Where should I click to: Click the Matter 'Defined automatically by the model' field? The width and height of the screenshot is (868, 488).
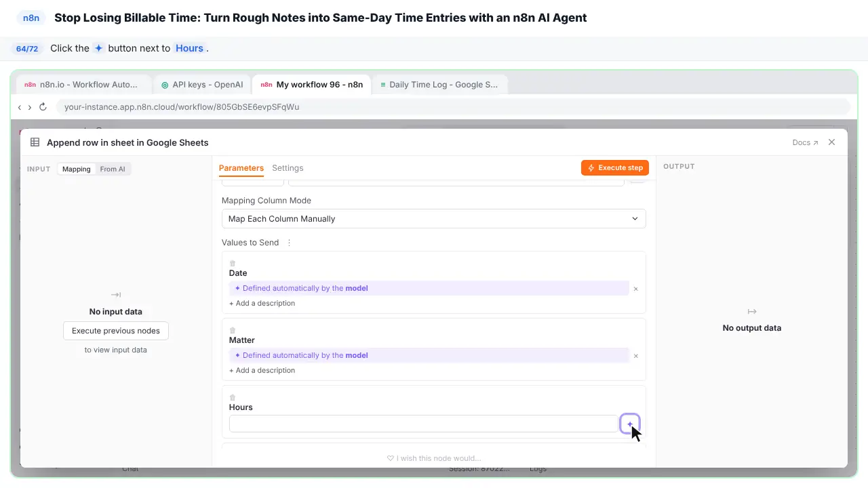[429, 355]
